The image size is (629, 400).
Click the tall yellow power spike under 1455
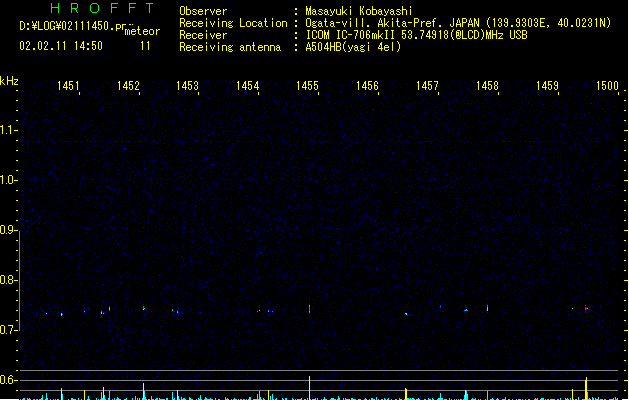click(x=309, y=388)
